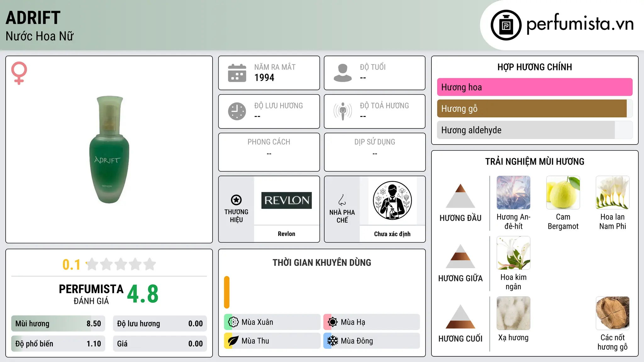Click the Giá 0.00 score bar
Image resolution: width=644 pixels, height=362 pixels.
tap(160, 344)
